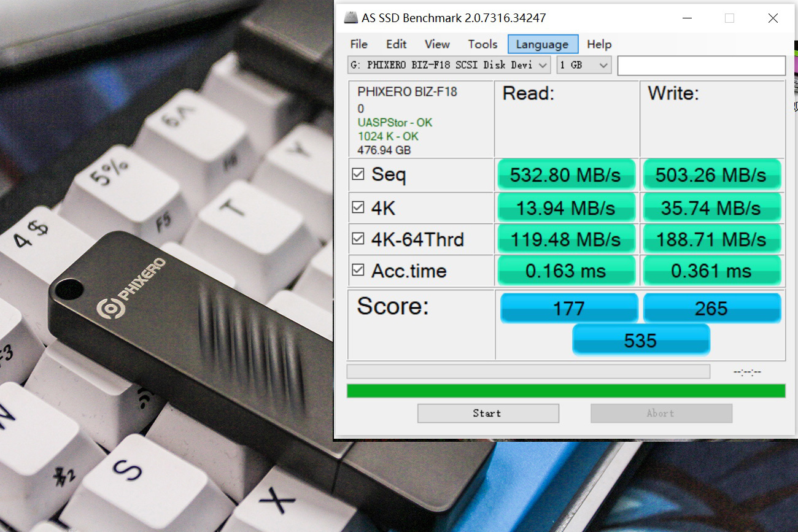Click the read access time 0.163 ms

[565, 271]
